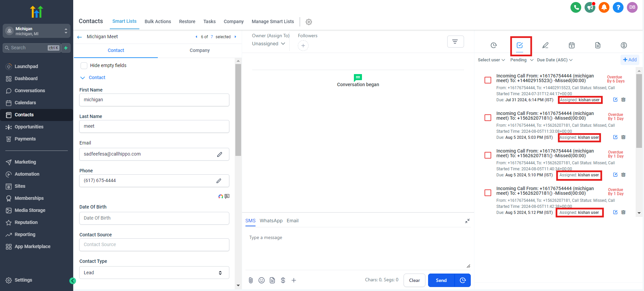Select the WhatsApp message channel
Image resolution: width=644 pixels, height=291 pixels.
(271, 221)
